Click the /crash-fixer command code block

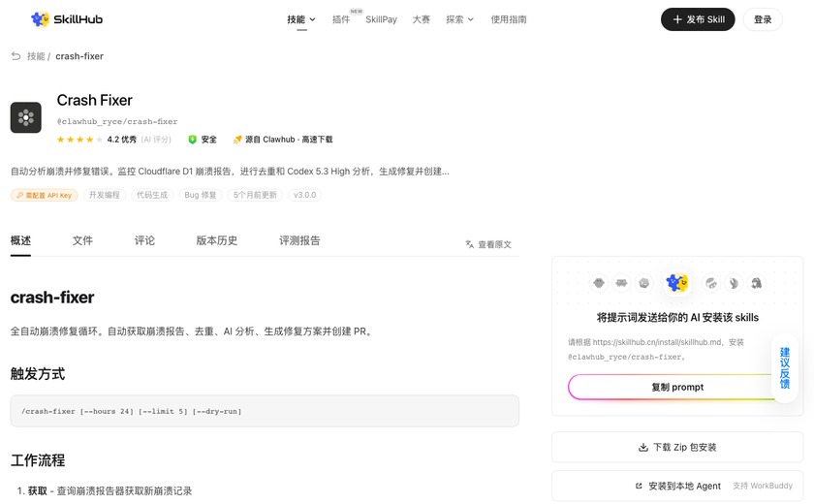[x=265, y=411]
